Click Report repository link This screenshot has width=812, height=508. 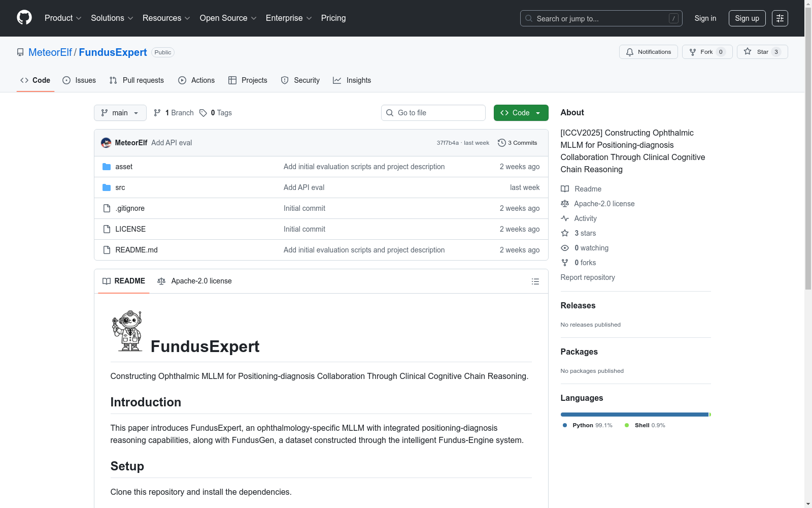click(588, 277)
